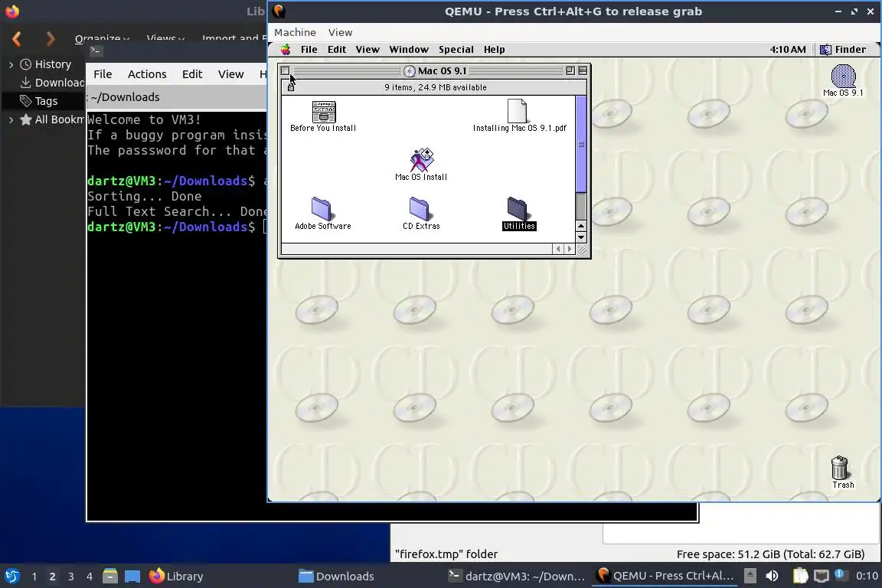Open QEMU View menu
882x588 pixels.
click(x=340, y=33)
